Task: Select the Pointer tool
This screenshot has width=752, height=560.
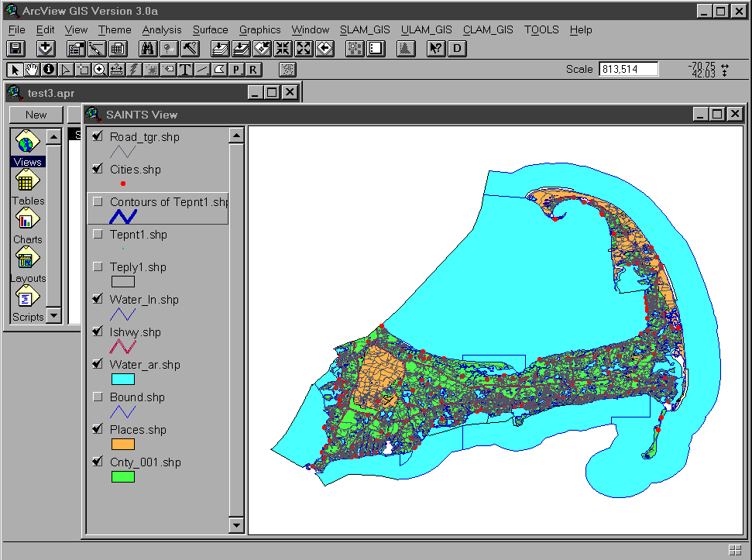Action: [x=15, y=70]
